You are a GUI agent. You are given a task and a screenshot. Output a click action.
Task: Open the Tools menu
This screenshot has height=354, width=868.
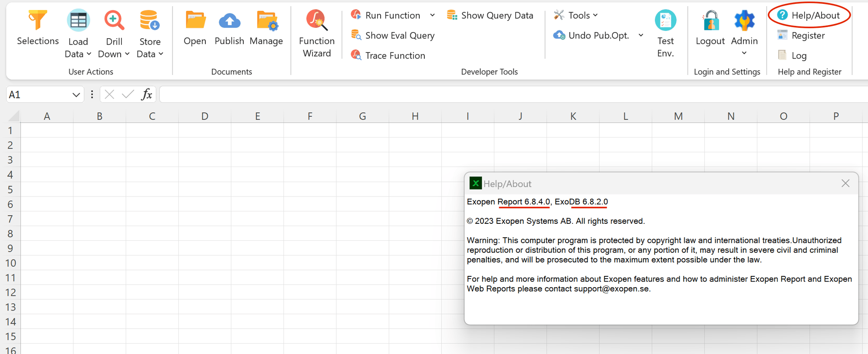tap(576, 15)
